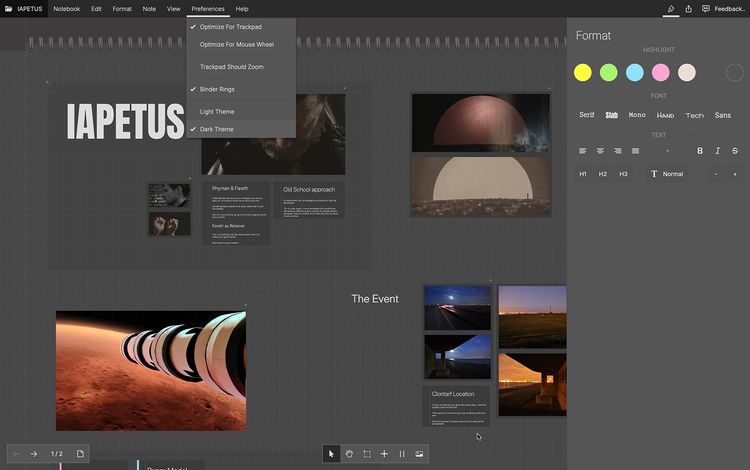The width and height of the screenshot is (750, 470).
Task: Apply H3 heading style
Action: [623, 174]
